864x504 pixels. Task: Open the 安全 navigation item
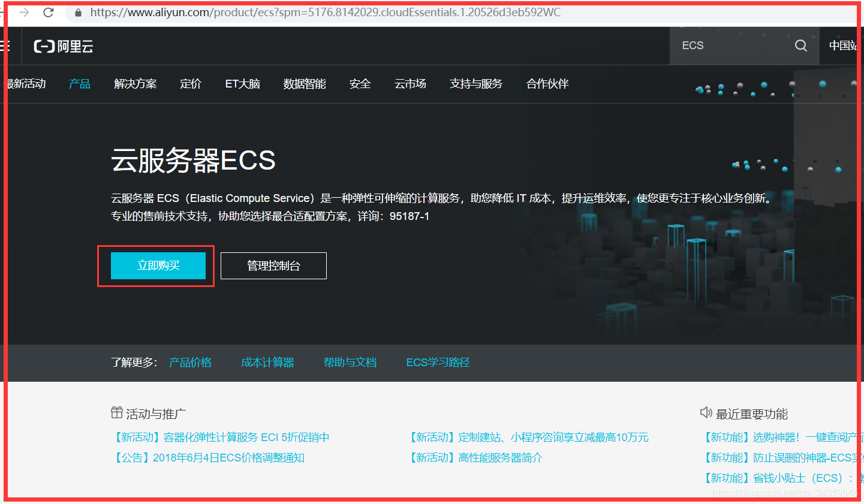pos(360,84)
